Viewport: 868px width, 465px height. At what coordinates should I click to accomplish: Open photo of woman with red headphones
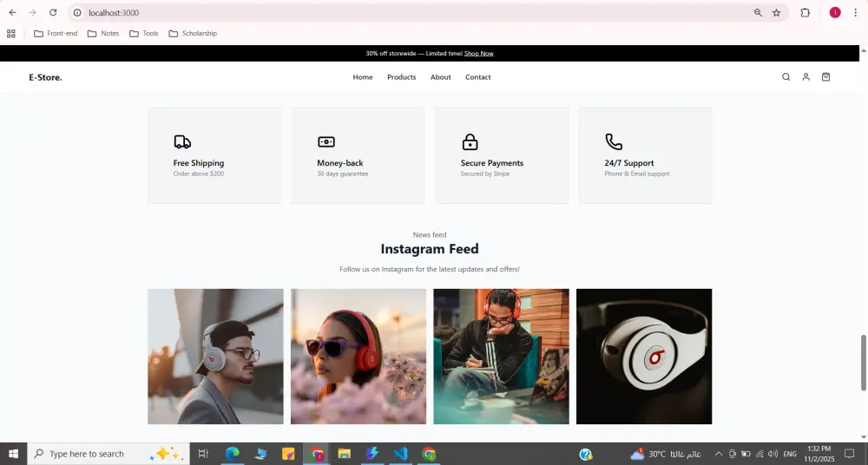358,357
